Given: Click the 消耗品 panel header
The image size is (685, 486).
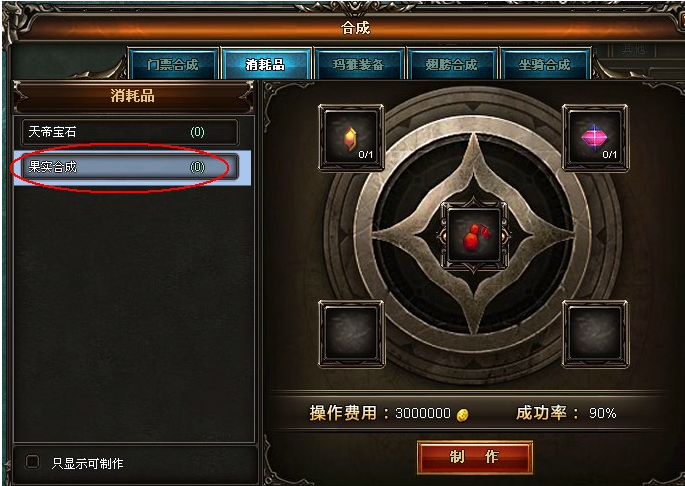Looking at the screenshot, I should point(132,95).
